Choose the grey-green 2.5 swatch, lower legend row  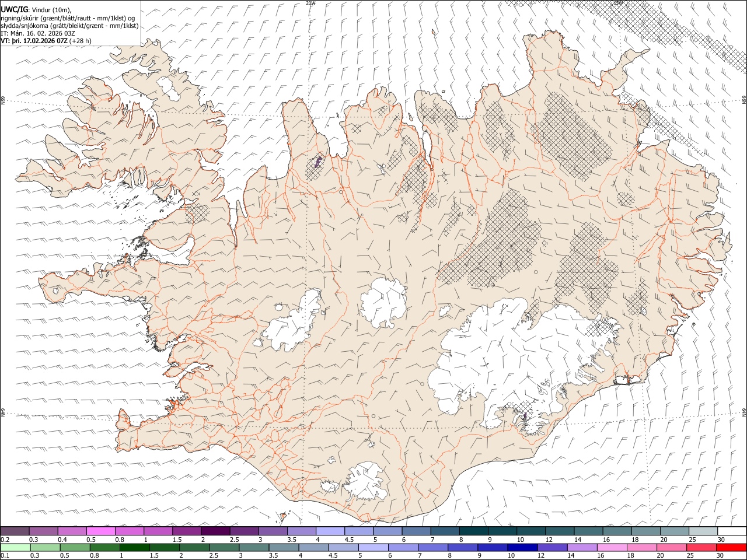coord(224,547)
